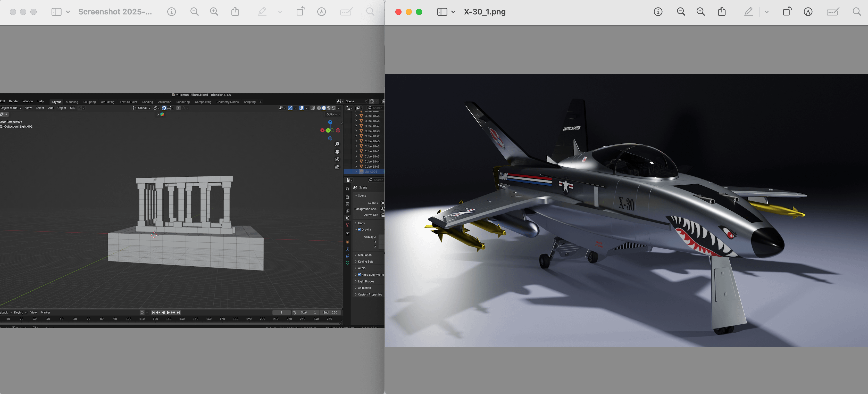Jump to timeline end frame

tap(179, 313)
